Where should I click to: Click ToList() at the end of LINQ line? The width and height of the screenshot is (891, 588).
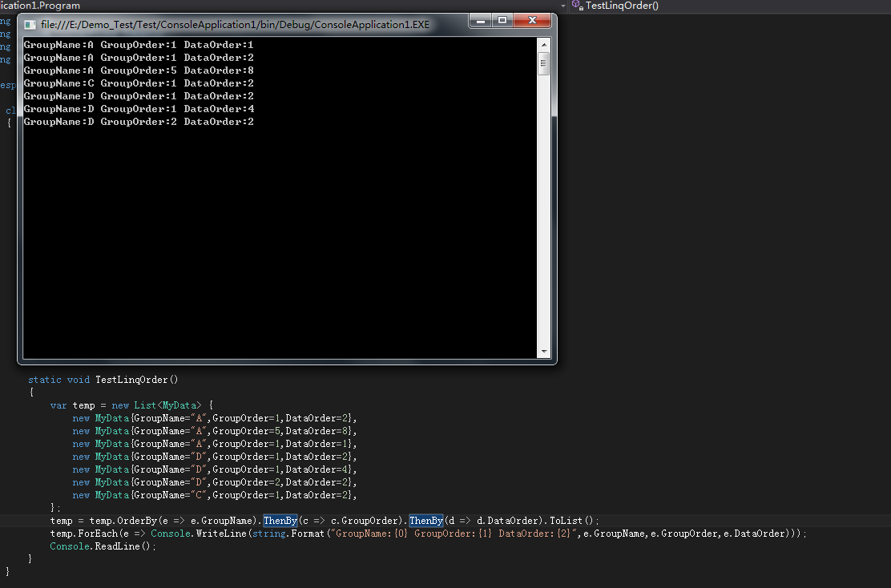pos(571,521)
